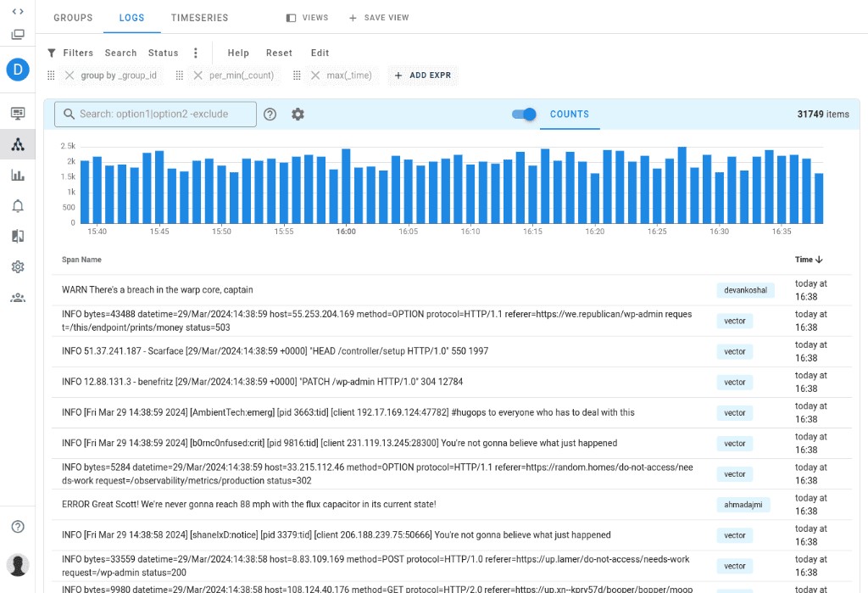The height and width of the screenshot is (593, 868).
Task: Collapse the sidebar using the chevrons icon
Action: [x=17, y=13]
